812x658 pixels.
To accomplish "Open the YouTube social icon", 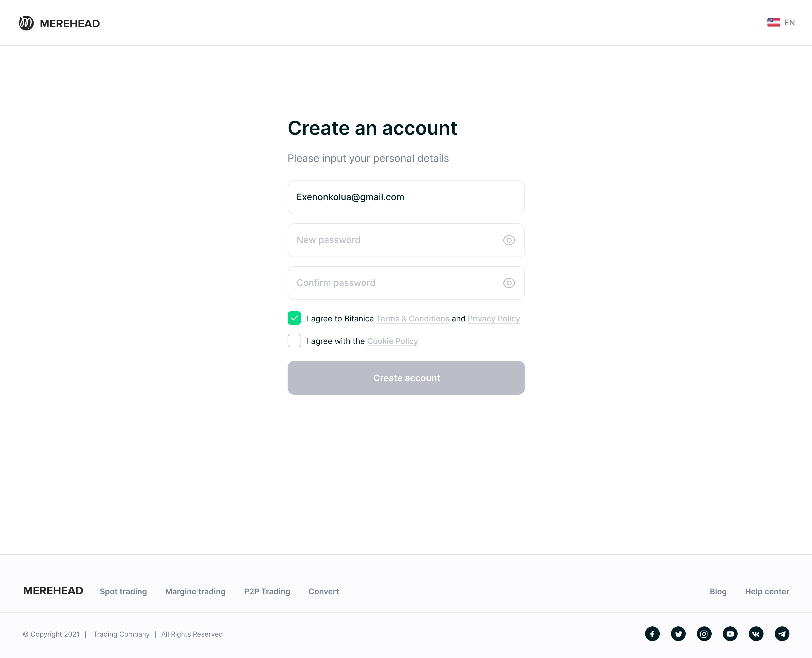I will pos(730,634).
